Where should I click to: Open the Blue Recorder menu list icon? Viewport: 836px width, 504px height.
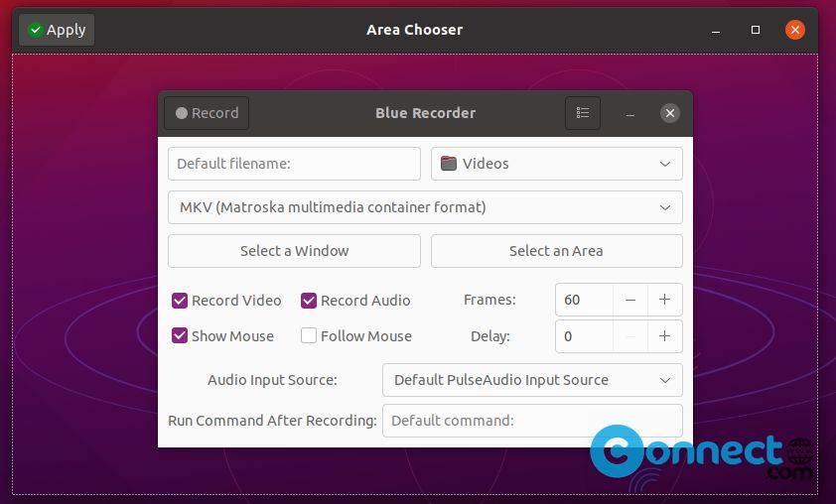pos(583,113)
